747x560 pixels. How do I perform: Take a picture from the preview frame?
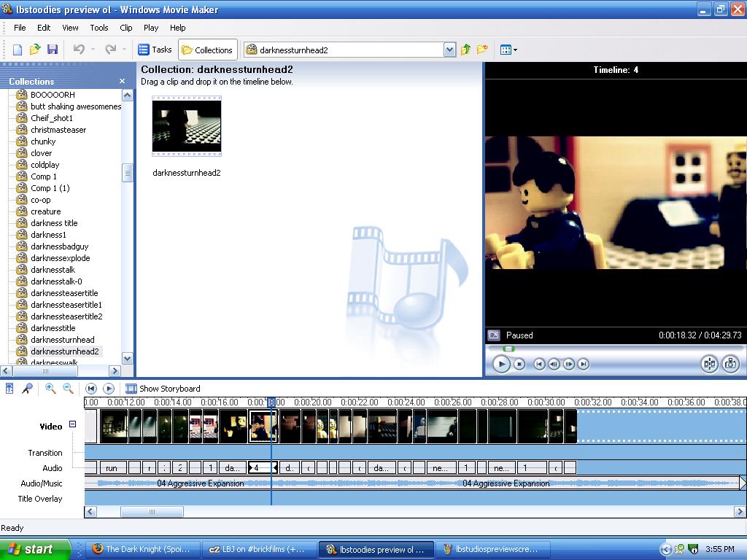click(x=731, y=364)
